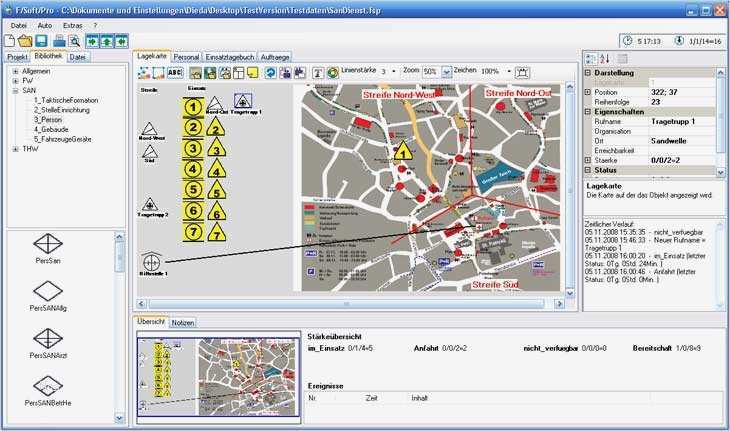Expand the Position property row
This screenshot has width=730, height=431.
coord(588,92)
